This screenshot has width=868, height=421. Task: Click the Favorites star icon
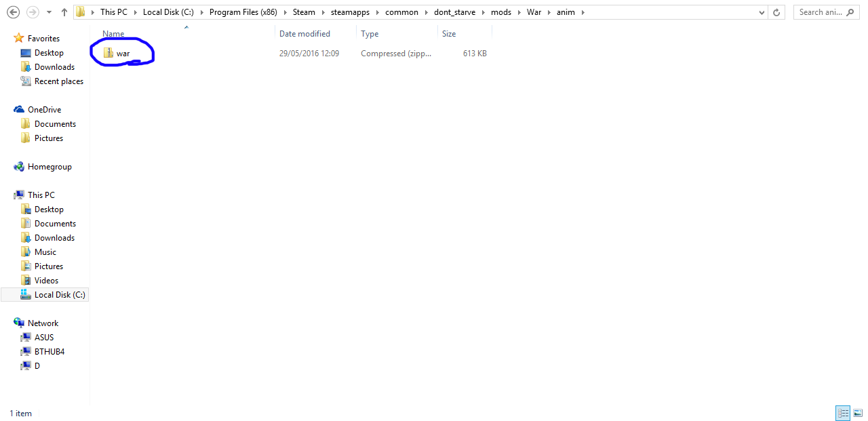tap(19, 39)
